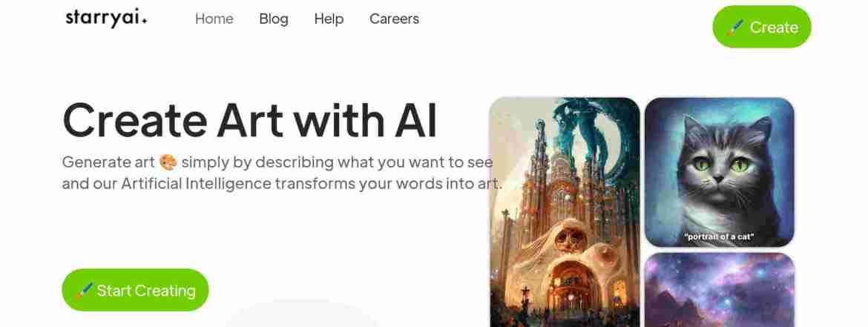Image resolution: width=868 pixels, height=327 pixels.
Task: Open the cathedral artwork image
Action: pos(565,213)
